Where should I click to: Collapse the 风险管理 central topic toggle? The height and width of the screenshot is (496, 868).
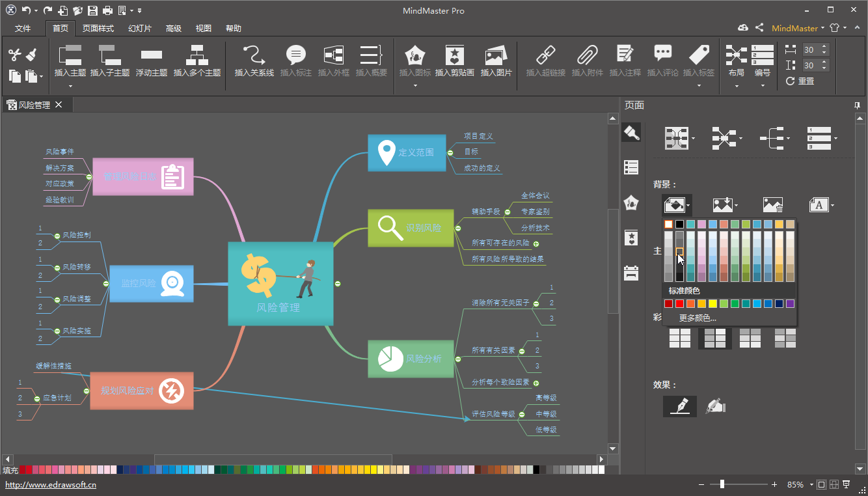point(338,283)
